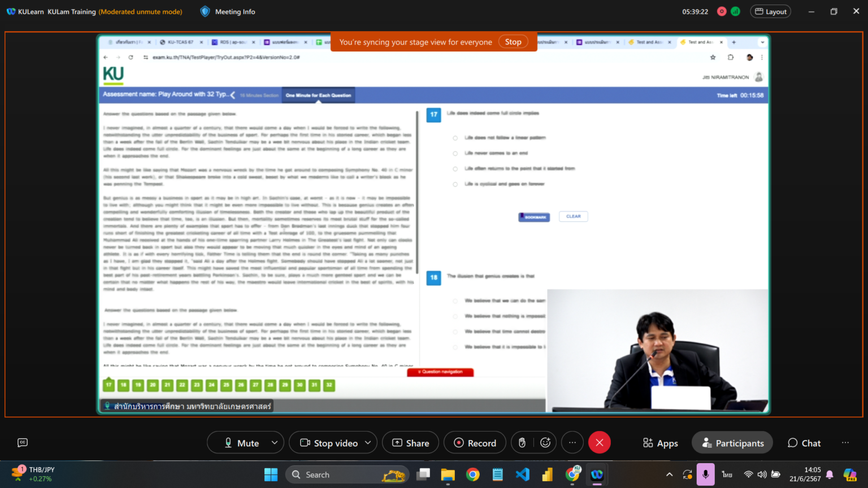Stop video in the meeting controls
The image size is (868, 488).
pos(333,442)
